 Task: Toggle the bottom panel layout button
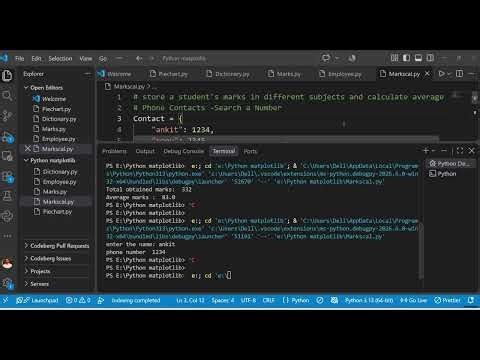[418, 58]
